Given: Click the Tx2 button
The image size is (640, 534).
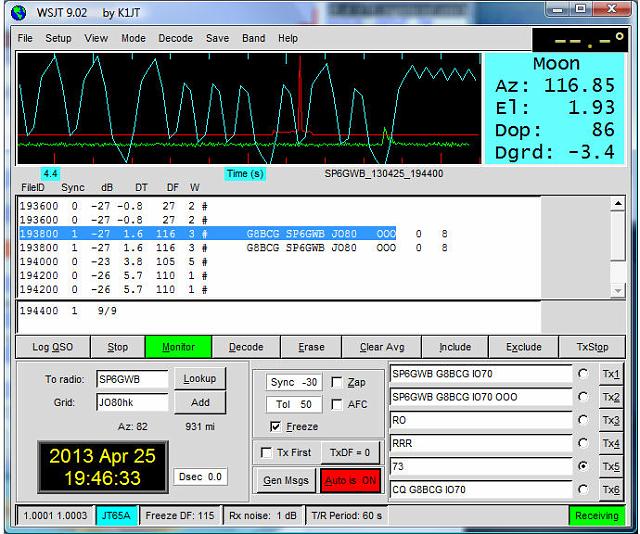Looking at the screenshot, I should pyautogui.click(x=611, y=397).
